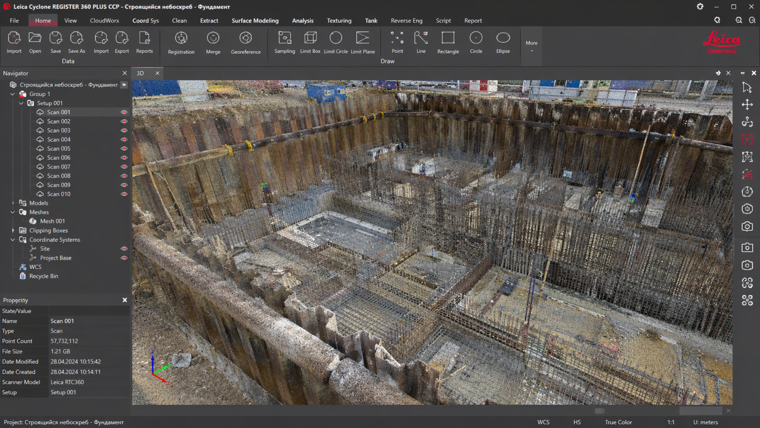This screenshot has width=760, height=428.
Task: Collapse the Meshes node
Action: click(13, 212)
